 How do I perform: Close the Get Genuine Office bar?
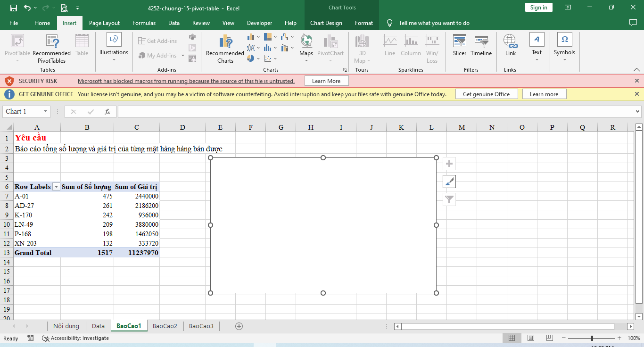(x=637, y=94)
